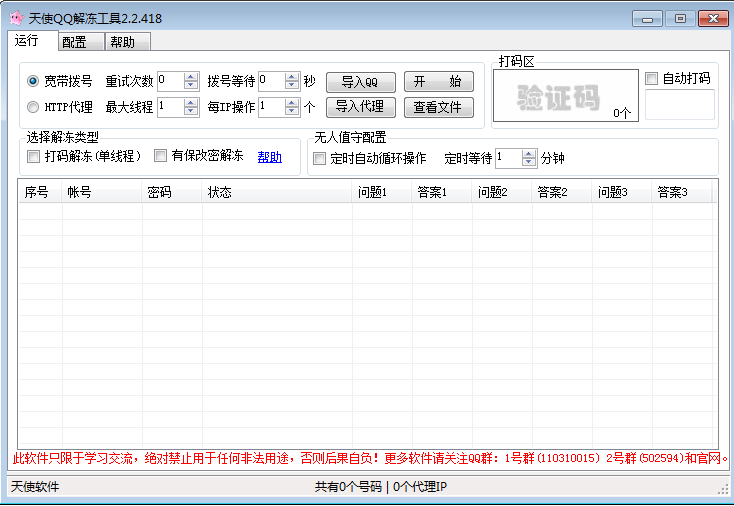The image size is (734, 506).
Task: Click the status bar resize grip
Action: click(x=723, y=489)
